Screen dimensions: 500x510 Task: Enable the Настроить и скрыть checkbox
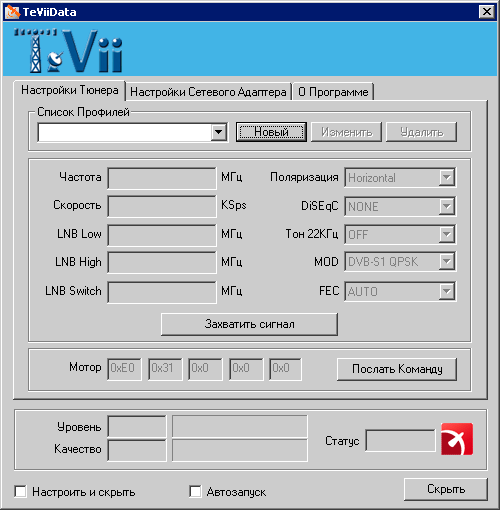click(21, 492)
